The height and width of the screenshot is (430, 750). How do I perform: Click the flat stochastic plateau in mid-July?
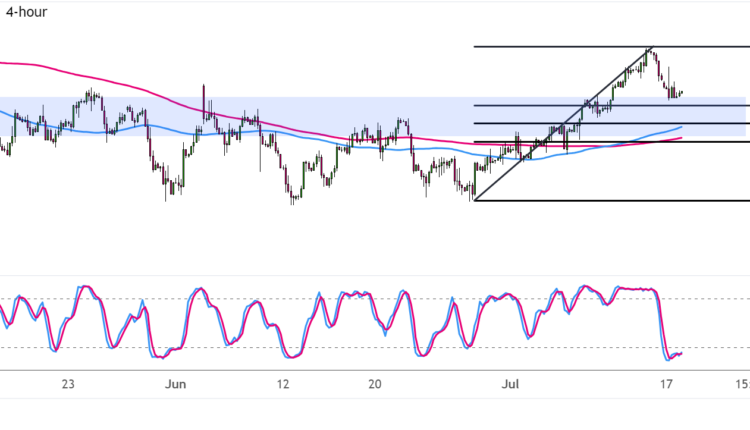[x=635, y=289]
